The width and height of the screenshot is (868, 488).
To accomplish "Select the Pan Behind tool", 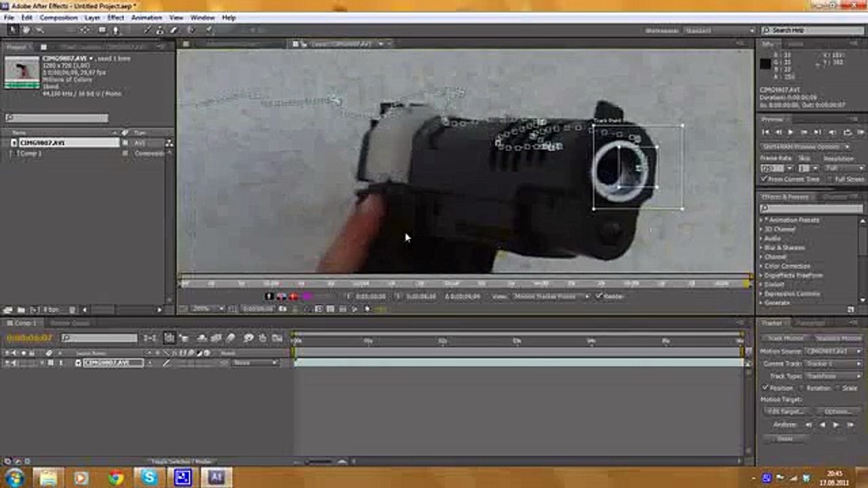I will pos(85,30).
